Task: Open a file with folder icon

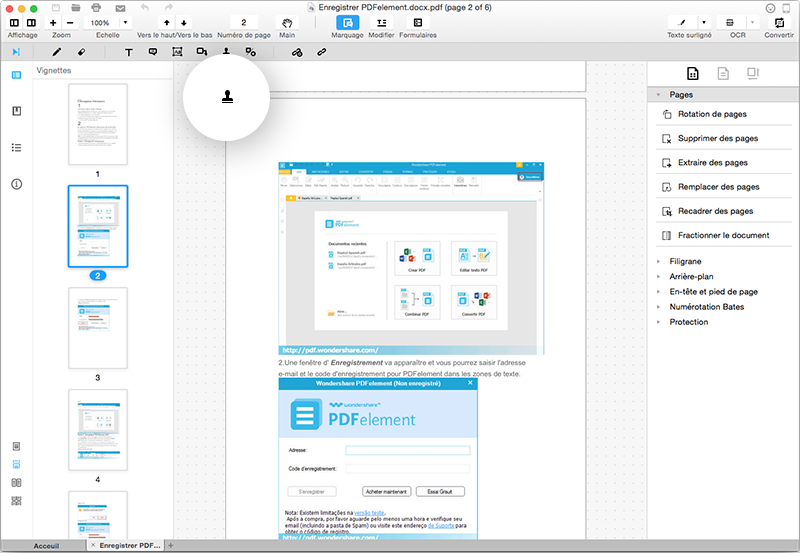Action: point(76,8)
